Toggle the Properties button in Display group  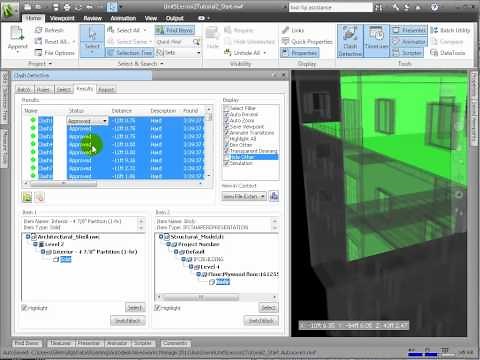(x=300, y=53)
